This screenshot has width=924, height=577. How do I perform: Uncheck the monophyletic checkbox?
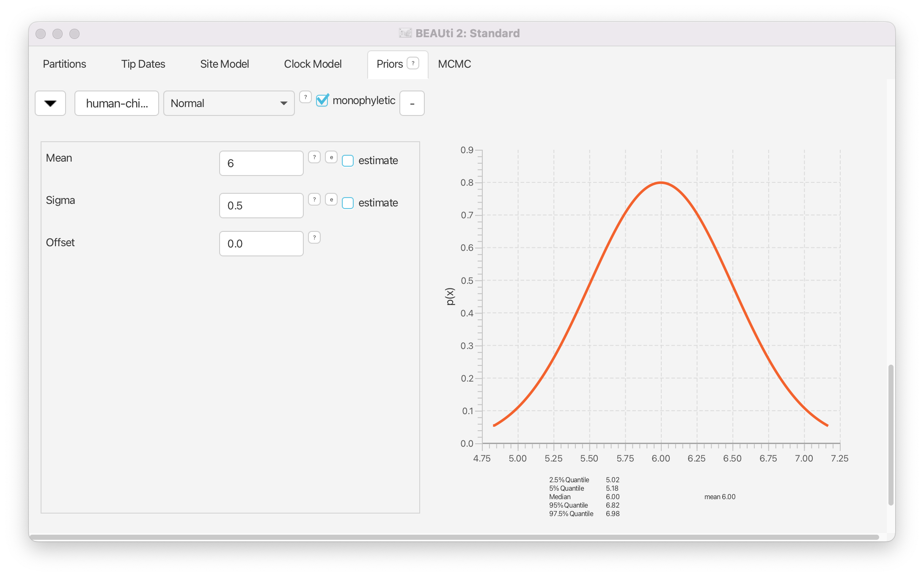pyautogui.click(x=322, y=100)
